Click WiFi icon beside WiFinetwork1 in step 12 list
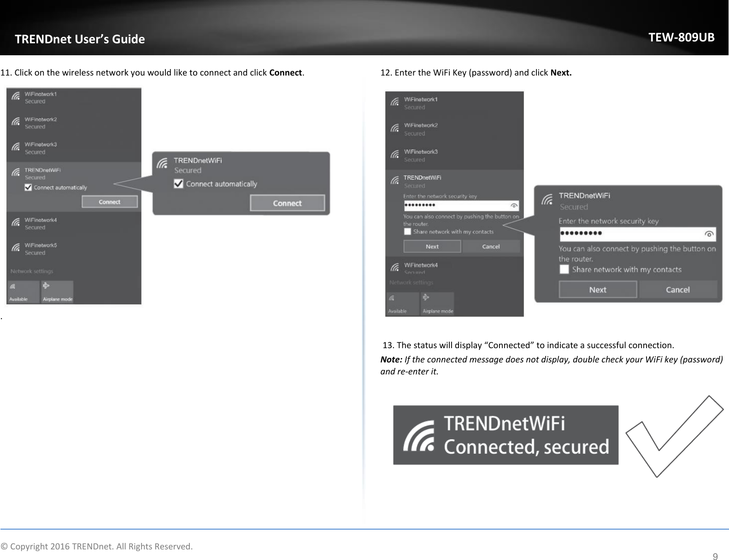 point(395,102)
